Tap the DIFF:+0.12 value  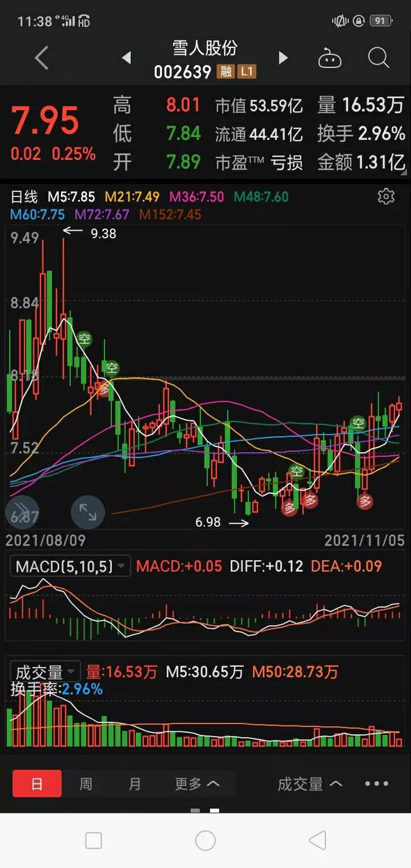267,566
